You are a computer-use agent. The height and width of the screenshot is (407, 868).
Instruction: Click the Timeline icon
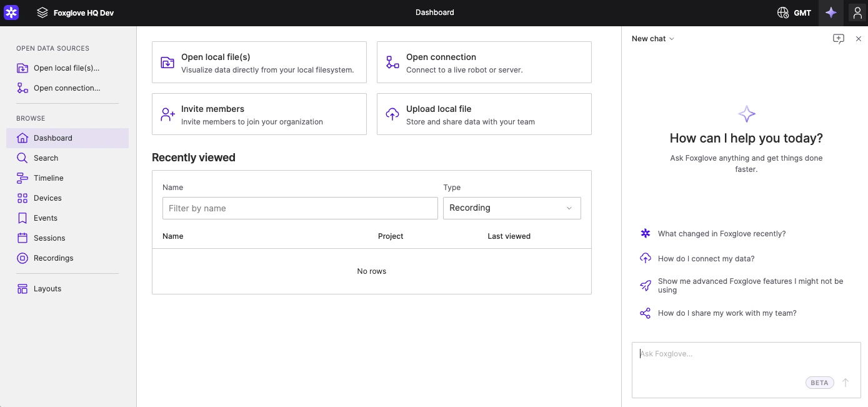point(22,178)
